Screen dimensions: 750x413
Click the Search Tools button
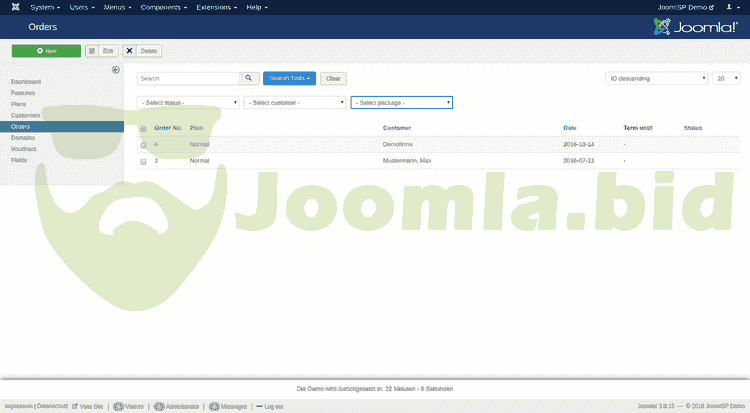point(289,78)
